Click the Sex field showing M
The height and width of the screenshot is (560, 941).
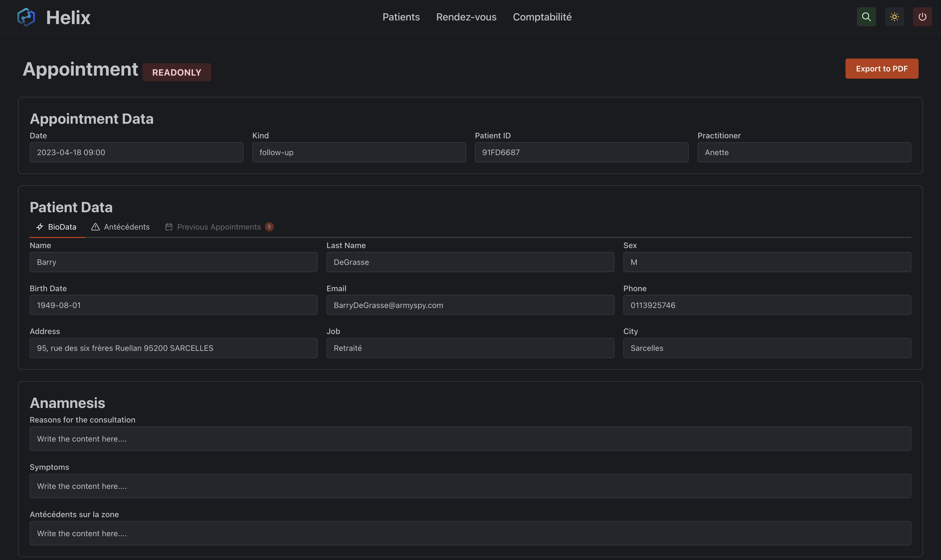point(767,262)
